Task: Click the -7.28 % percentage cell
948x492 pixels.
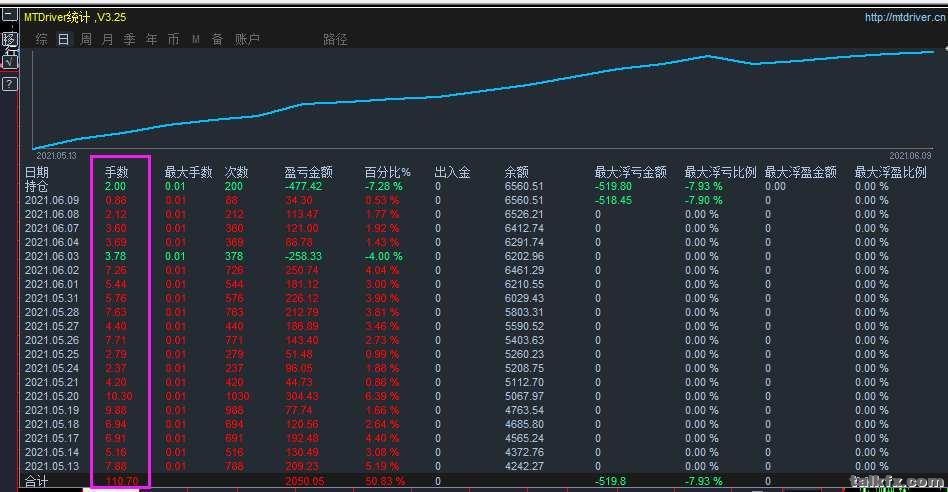Action: pyautogui.click(x=383, y=186)
